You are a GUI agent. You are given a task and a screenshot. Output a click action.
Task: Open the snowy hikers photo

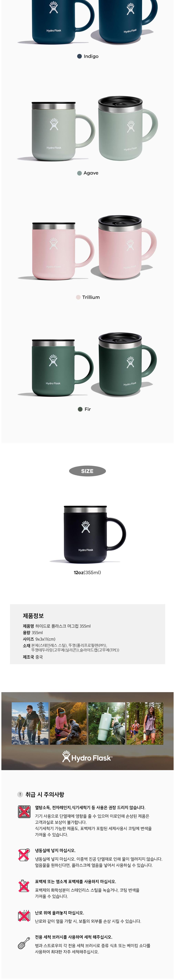[30, 724]
